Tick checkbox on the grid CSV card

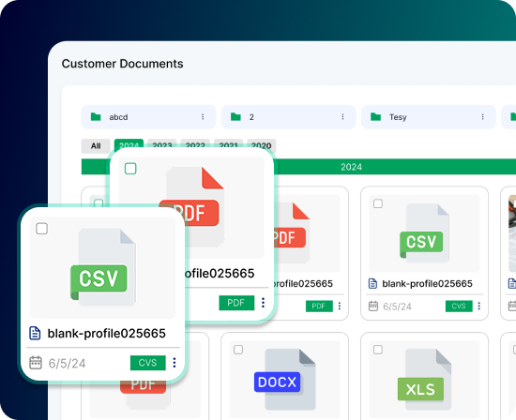(378, 203)
